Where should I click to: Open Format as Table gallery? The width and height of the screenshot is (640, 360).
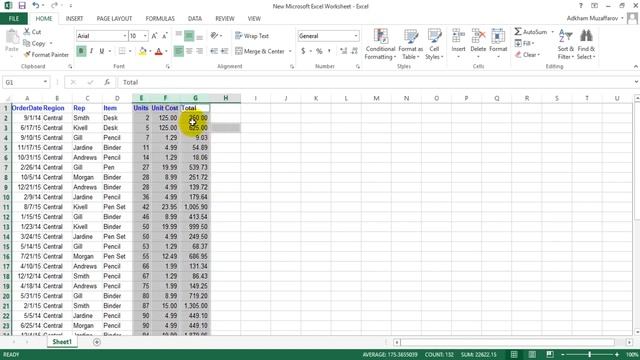tap(411, 44)
